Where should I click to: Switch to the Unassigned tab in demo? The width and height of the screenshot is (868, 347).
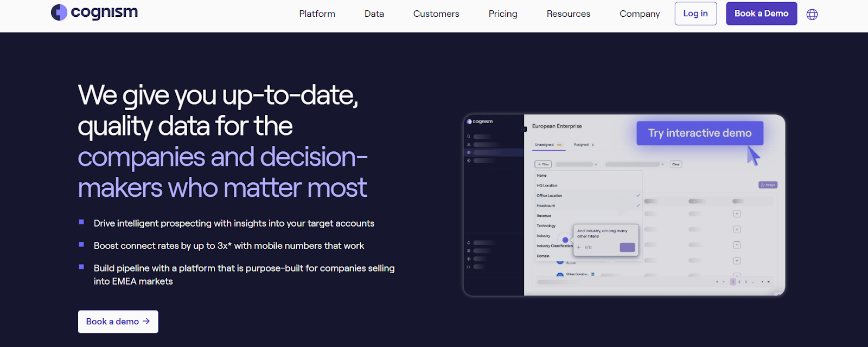pos(548,145)
